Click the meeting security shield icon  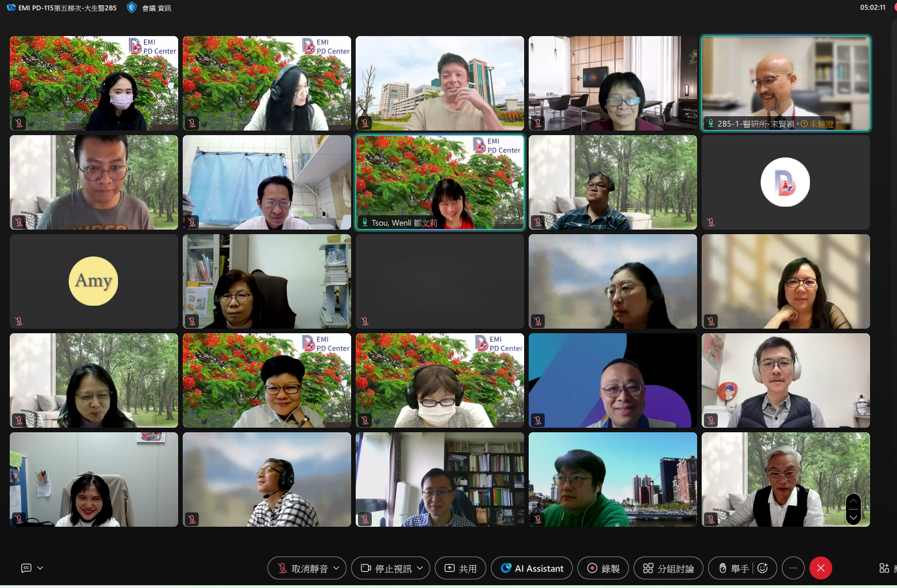(x=132, y=7)
